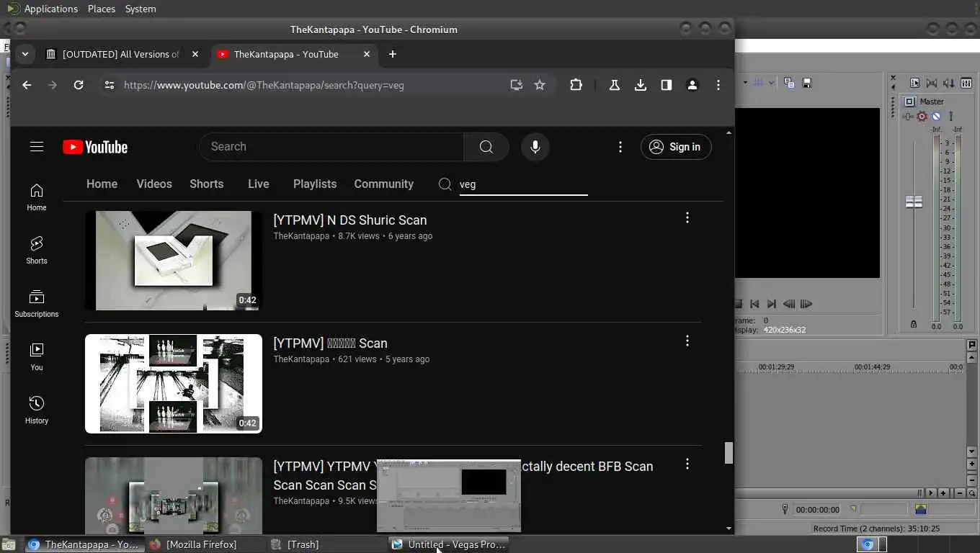
Task: Insert marker flag icon above timeline scrollbar
Action: point(972,346)
